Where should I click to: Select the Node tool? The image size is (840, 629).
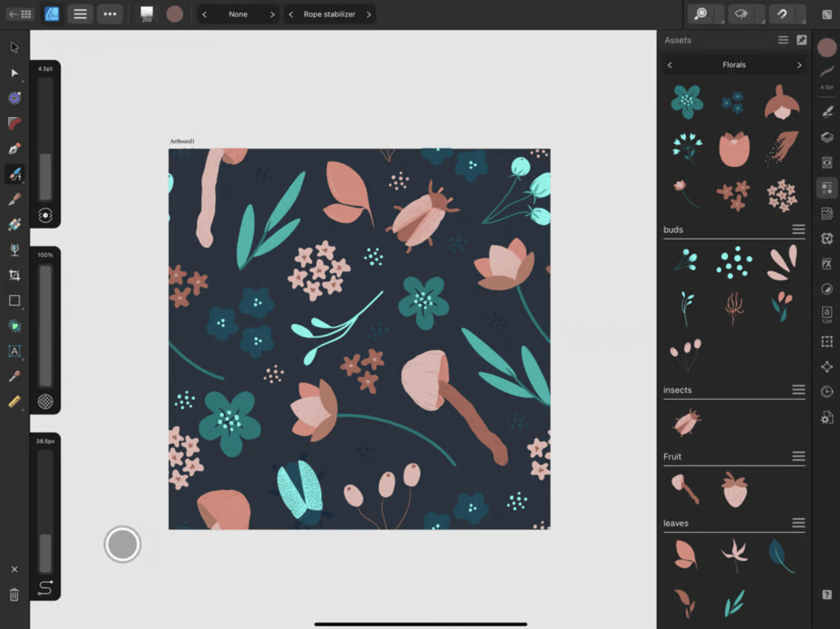(14, 73)
